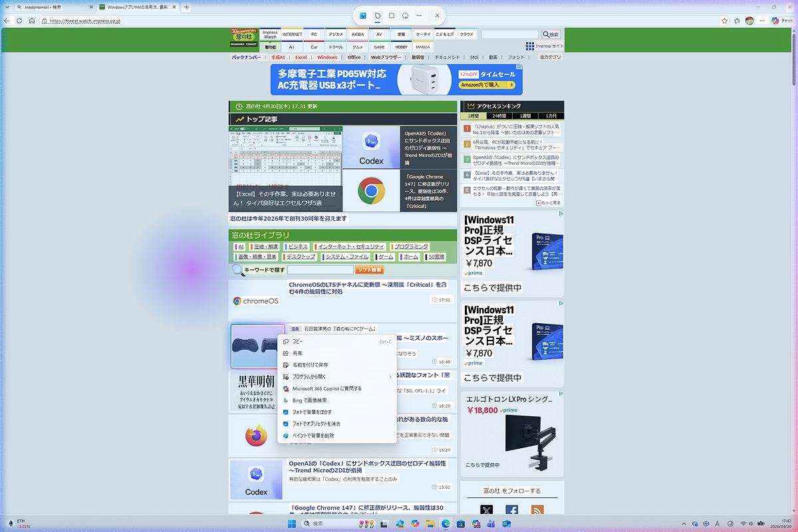Click the Facebook follow icon

[x=511, y=511]
